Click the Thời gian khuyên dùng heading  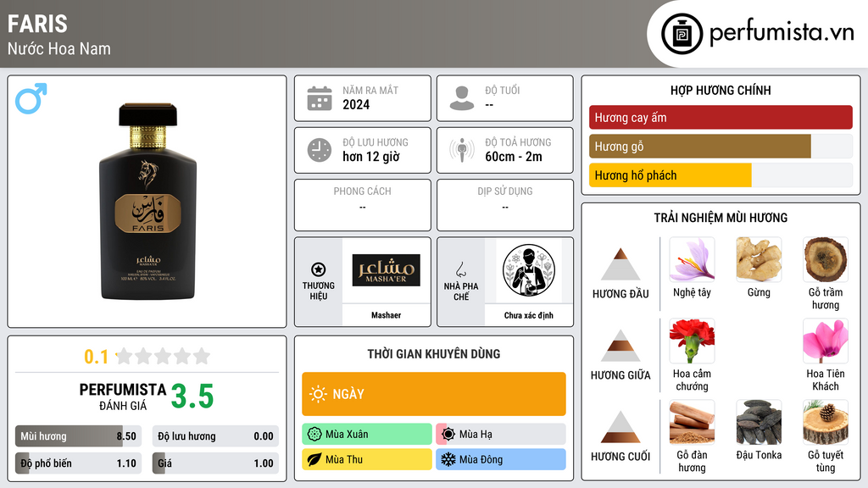(x=434, y=353)
